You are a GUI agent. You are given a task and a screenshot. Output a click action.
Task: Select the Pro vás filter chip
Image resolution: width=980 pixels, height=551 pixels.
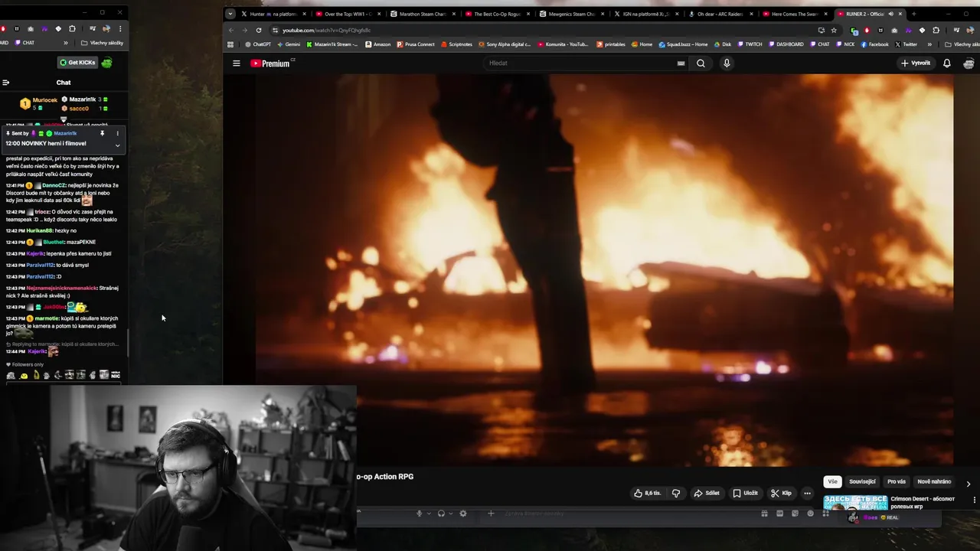click(x=897, y=481)
